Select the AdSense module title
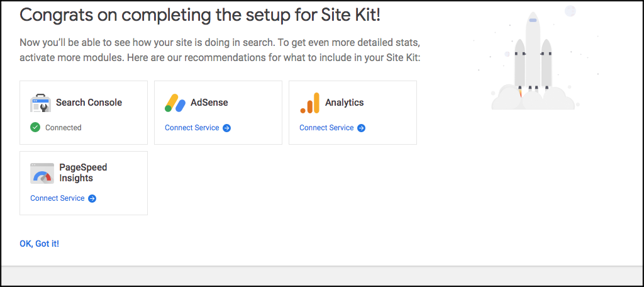Viewport: 644px width, 287px height. [209, 103]
